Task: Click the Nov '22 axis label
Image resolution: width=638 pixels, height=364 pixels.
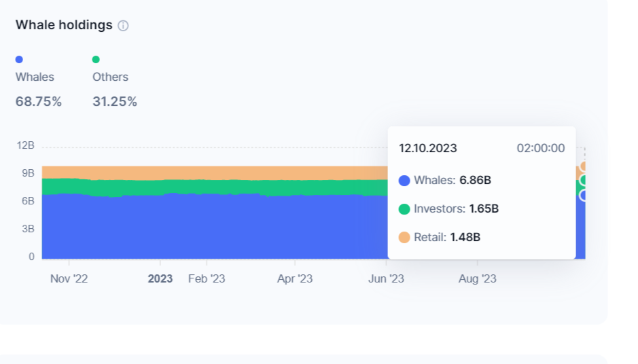Action: [69, 278]
